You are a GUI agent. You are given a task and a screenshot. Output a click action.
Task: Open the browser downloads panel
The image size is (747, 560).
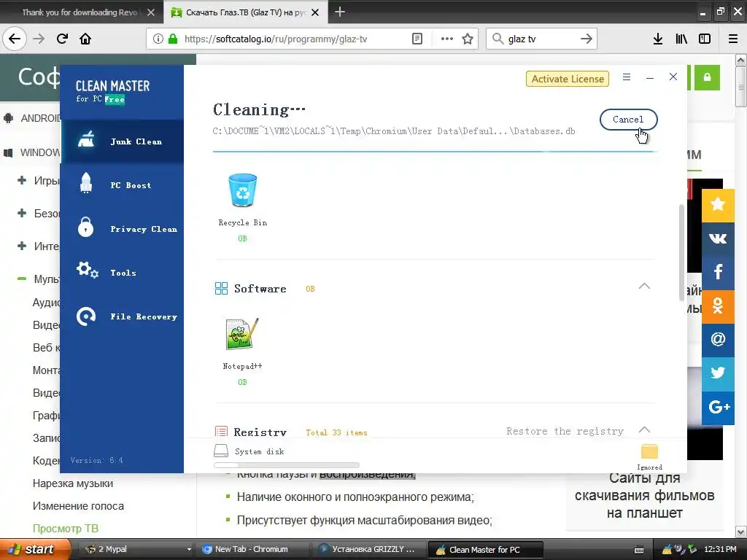tap(658, 39)
